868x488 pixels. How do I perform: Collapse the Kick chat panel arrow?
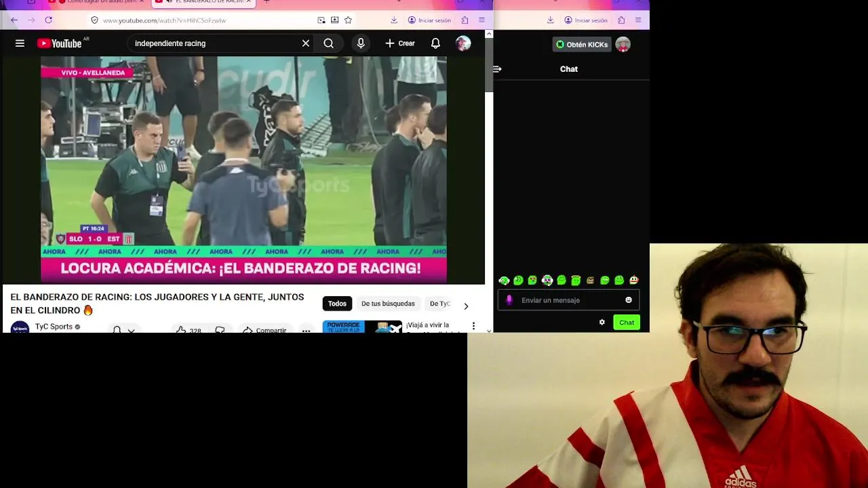pos(497,69)
